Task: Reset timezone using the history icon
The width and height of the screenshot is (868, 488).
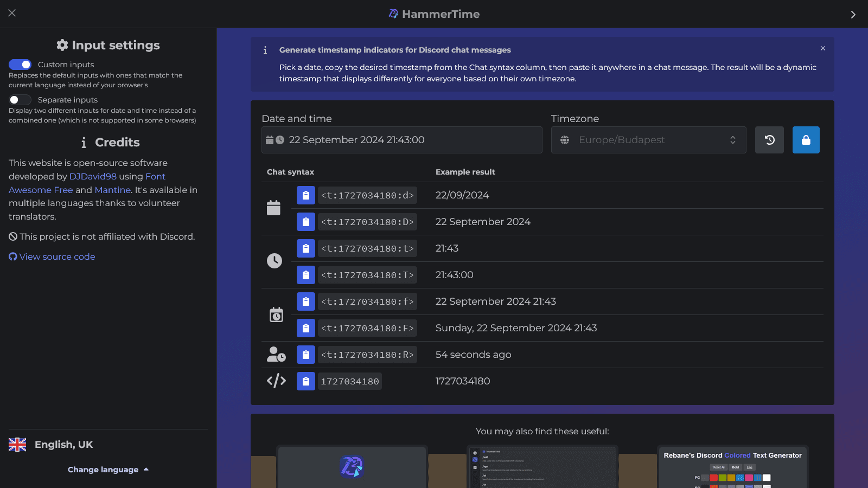Action: coord(769,139)
